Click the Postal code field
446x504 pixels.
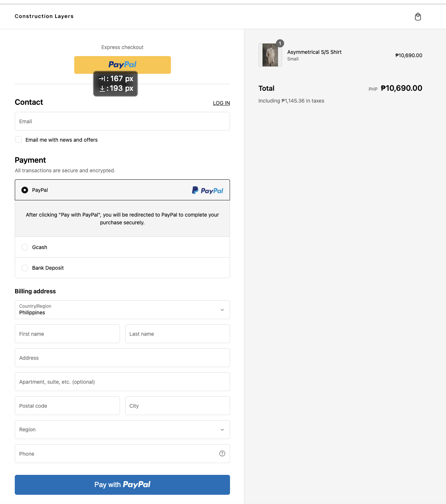(67, 406)
